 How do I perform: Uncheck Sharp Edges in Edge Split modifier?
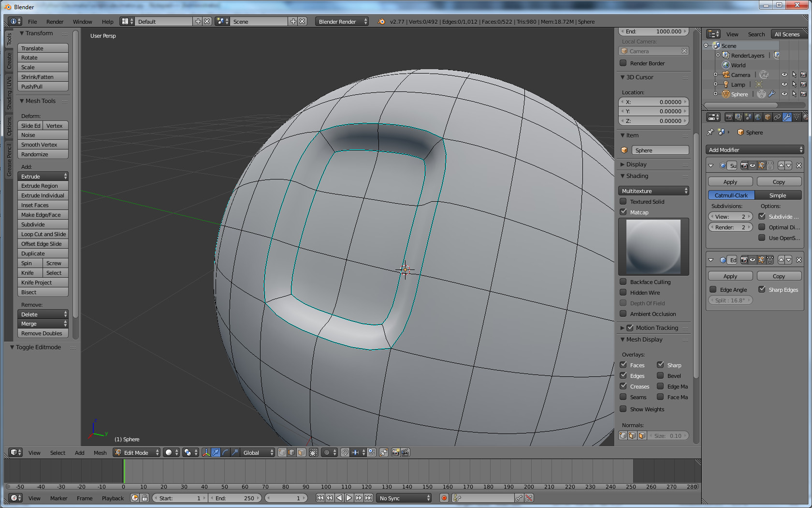click(x=762, y=289)
